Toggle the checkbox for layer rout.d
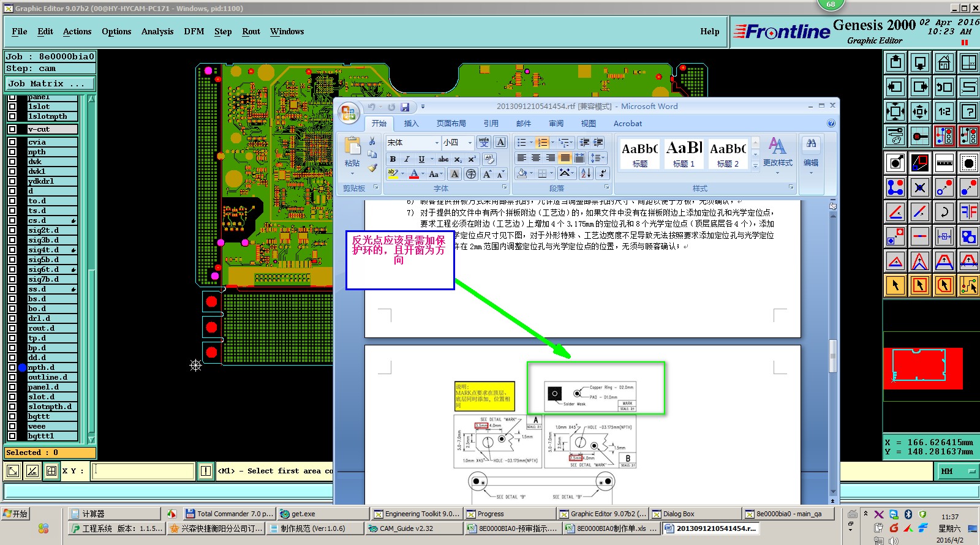Screen dimensions: 980x545 [12, 328]
